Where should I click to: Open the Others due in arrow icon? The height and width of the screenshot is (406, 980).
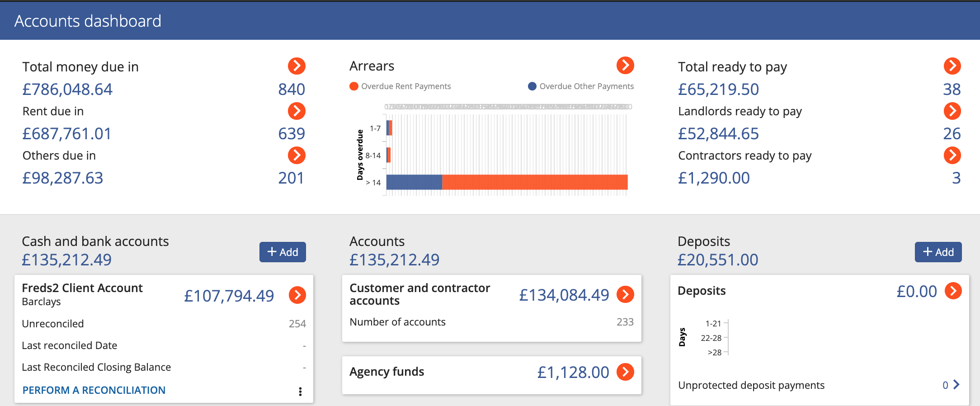pos(297,156)
